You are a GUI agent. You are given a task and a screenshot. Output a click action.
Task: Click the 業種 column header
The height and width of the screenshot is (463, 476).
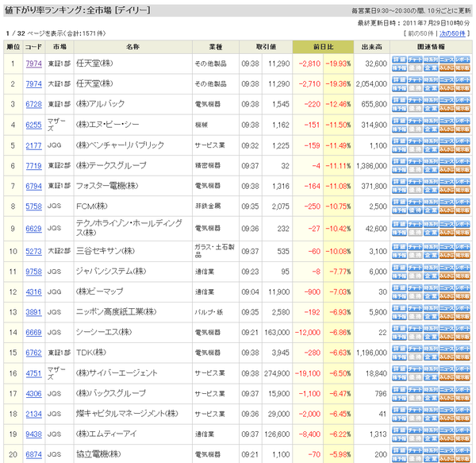216,47
